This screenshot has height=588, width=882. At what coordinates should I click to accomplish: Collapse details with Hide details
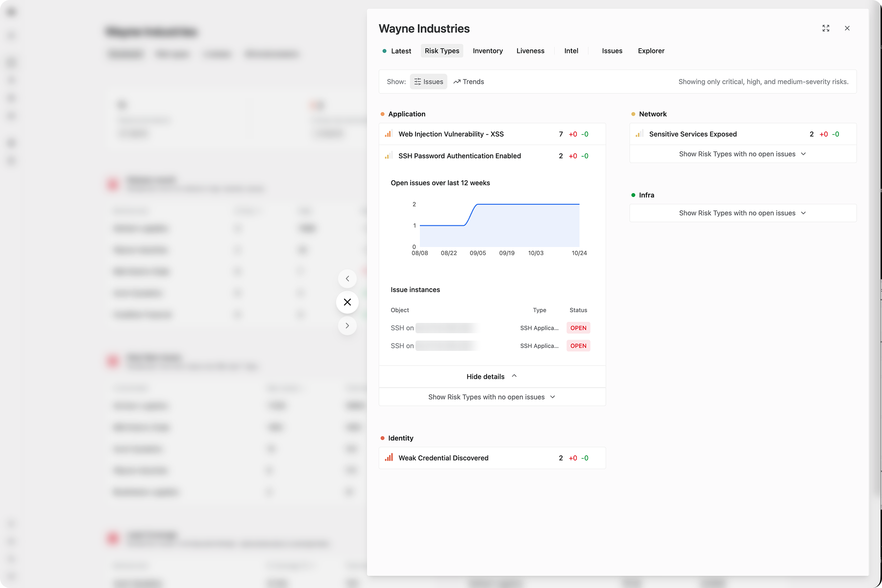click(491, 376)
